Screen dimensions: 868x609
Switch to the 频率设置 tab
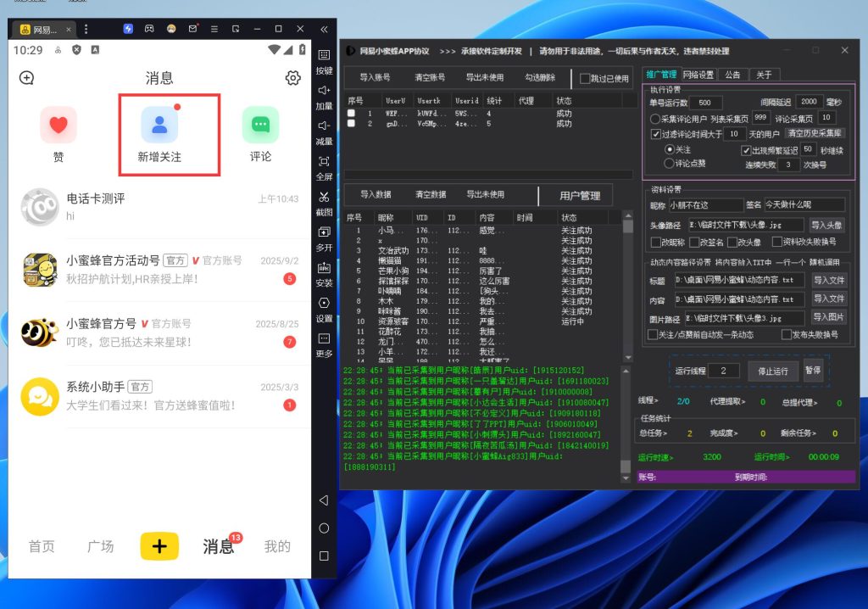pyautogui.click(x=698, y=74)
